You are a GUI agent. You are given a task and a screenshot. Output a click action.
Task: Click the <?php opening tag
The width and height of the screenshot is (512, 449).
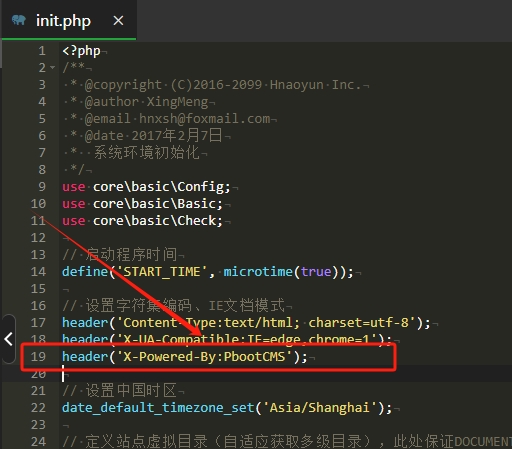pos(81,51)
